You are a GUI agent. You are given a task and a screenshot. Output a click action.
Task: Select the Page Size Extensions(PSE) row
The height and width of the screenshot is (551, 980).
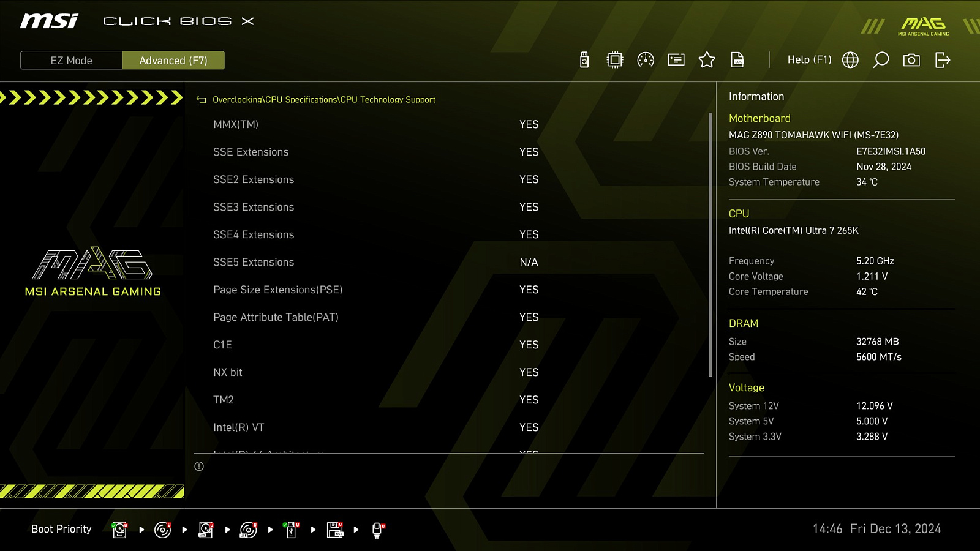(450, 290)
